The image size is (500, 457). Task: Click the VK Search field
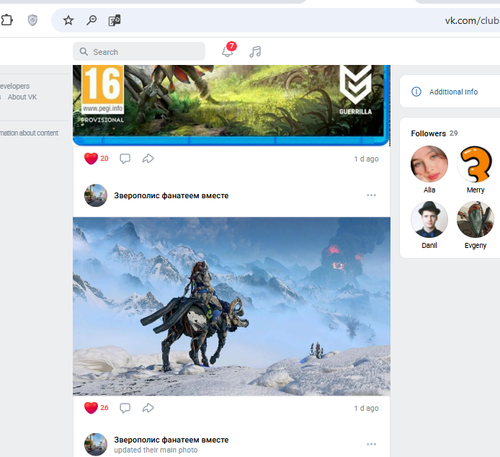(139, 52)
